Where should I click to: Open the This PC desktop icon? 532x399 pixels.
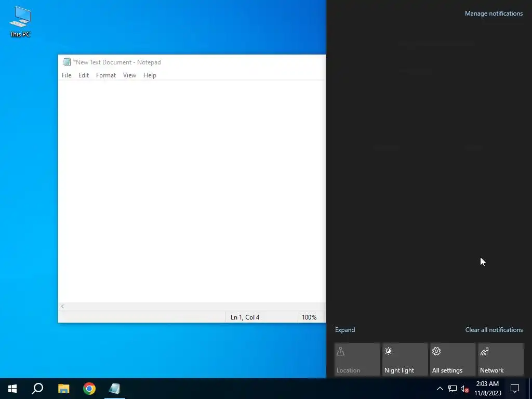coord(20,22)
